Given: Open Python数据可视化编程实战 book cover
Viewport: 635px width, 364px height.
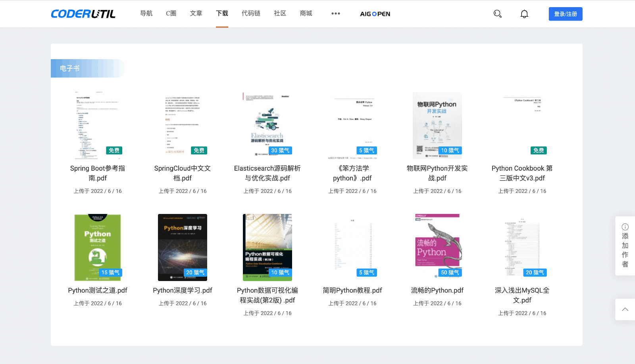Looking at the screenshot, I should tap(267, 247).
